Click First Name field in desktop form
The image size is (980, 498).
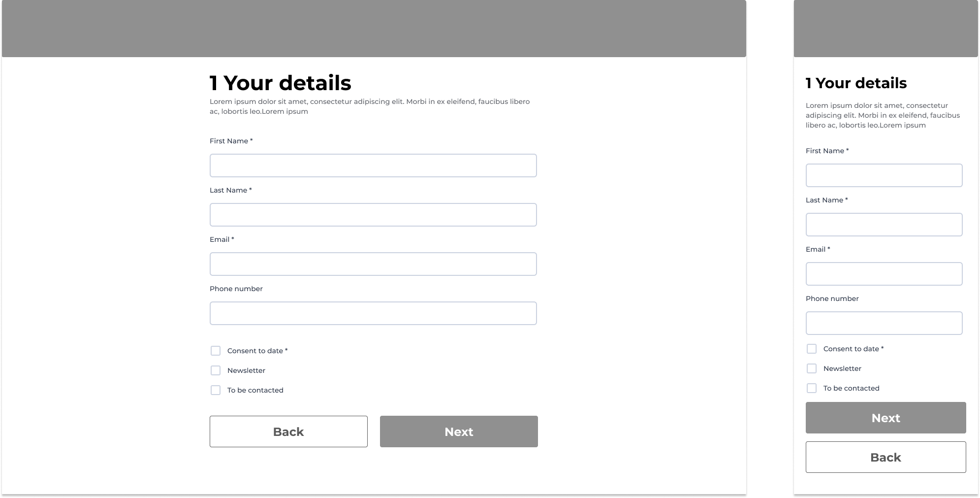point(373,166)
